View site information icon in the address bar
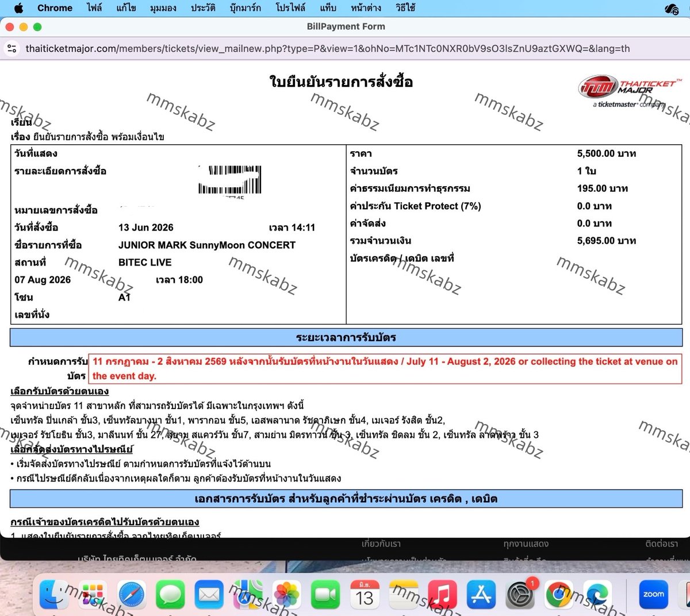This screenshot has width=690, height=616. (12, 49)
